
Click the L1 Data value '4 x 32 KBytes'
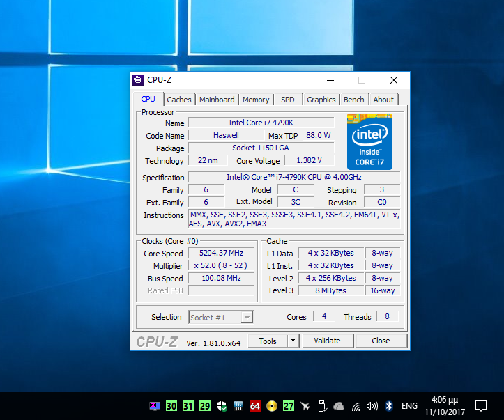(331, 253)
